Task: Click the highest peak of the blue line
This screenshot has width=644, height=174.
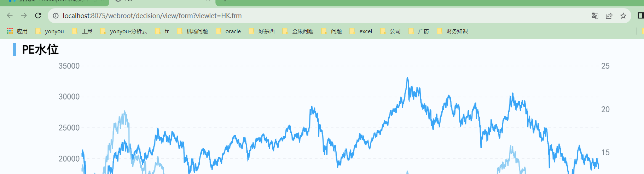Action: coord(407,78)
